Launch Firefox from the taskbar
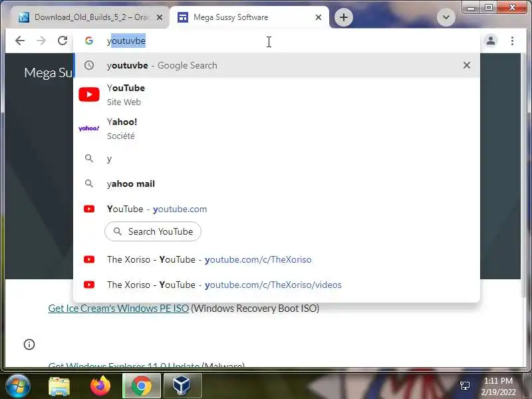Viewport: 532px width, 399px height. [x=100, y=386]
